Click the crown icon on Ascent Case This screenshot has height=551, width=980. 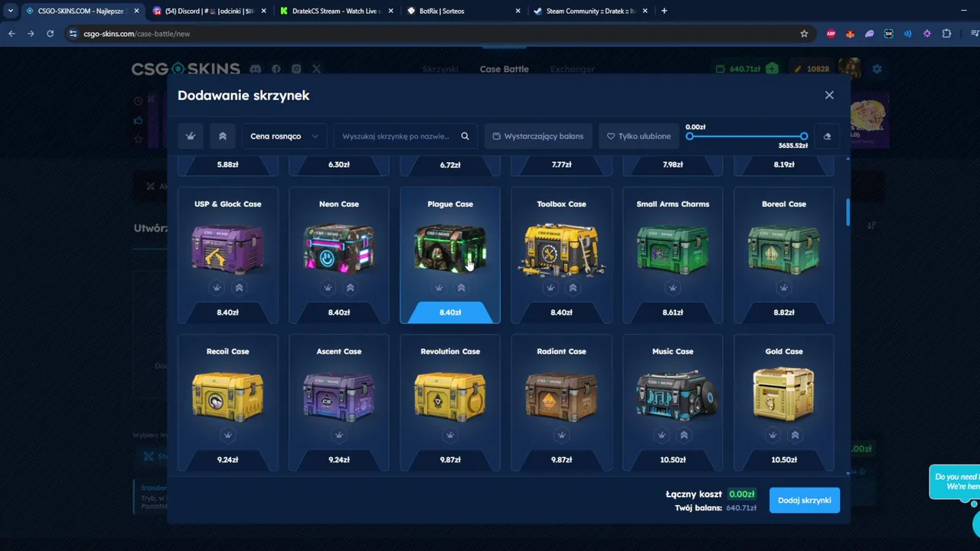pyautogui.click(x=339, y=435)
